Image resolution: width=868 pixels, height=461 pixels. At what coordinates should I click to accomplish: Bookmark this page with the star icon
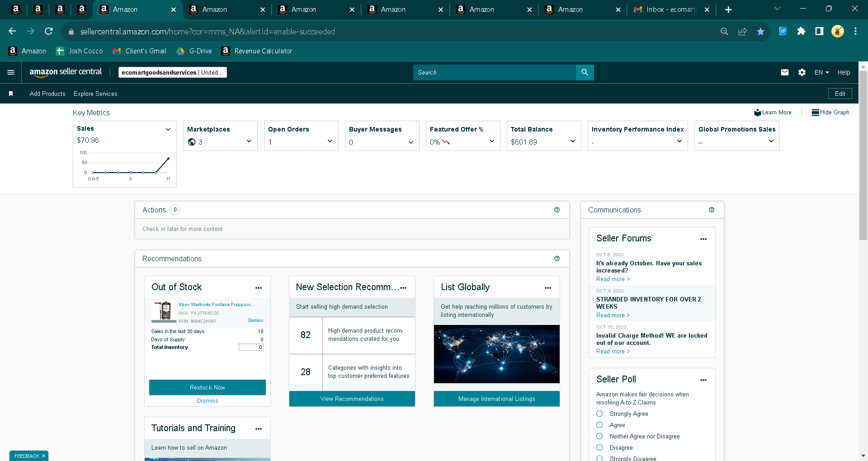(x=760, y=31)
